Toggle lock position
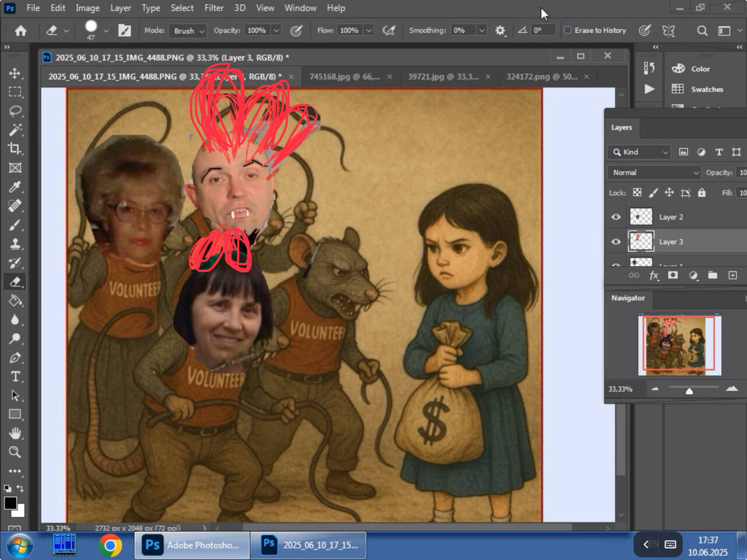The width and height of the screenshot is (747, 560). pos(669,192)
